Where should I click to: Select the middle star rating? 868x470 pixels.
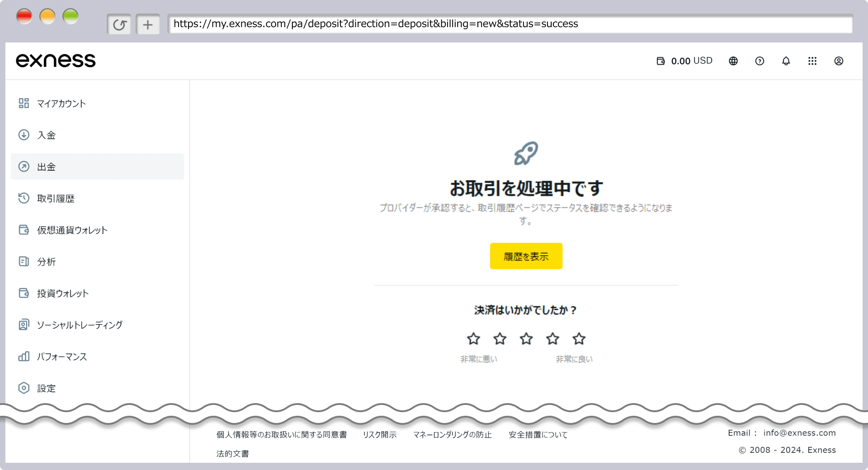click(x=526, y=338)
